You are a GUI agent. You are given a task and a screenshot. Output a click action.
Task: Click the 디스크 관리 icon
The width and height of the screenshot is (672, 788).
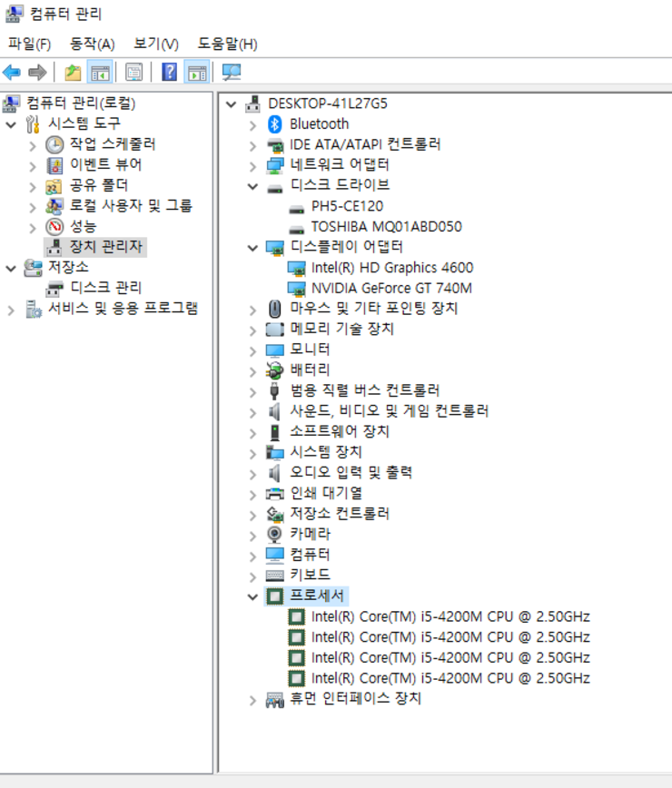pyautogui.click(x=54, y=289)
